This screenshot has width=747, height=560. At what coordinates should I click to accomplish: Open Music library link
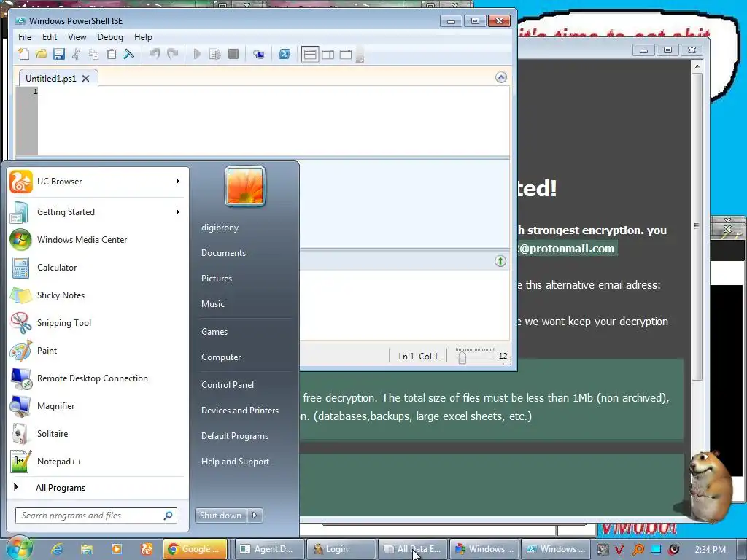pyautogui.click(x=213, y=304)
